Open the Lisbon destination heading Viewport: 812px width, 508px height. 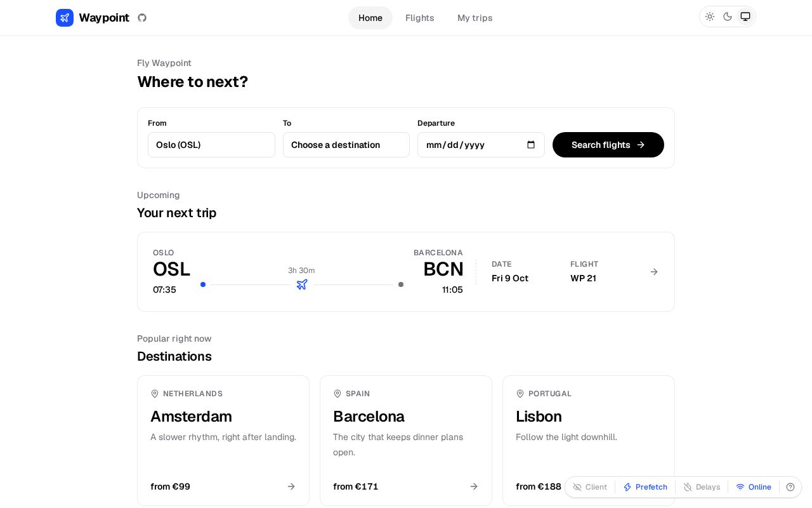(x=539, y=417)
